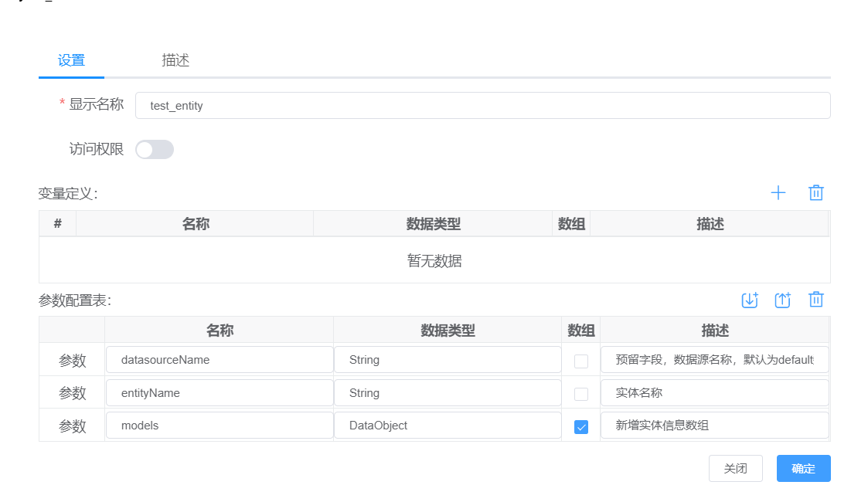868x502 pixels.
Task: Click the export icon above the parameter table
Action: pyautogui.click(x=782, y=300)
